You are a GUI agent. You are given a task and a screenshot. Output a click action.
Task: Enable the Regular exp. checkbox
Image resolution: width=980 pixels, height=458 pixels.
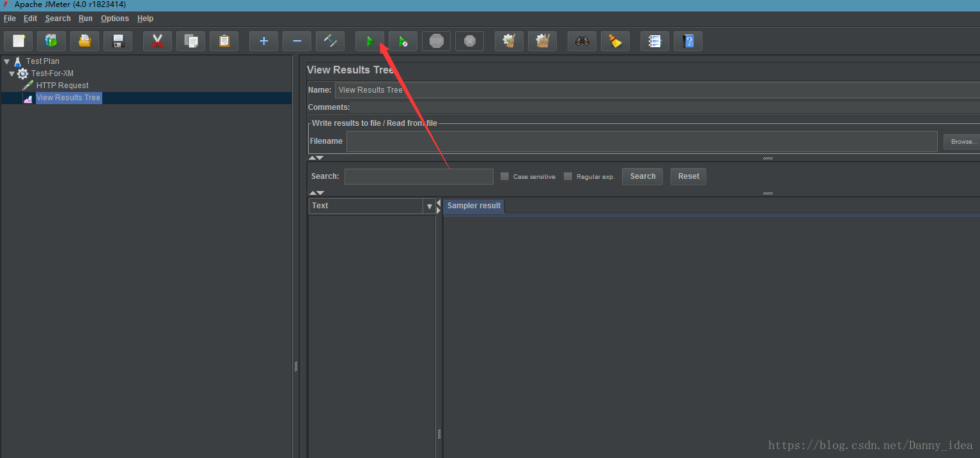568,176
